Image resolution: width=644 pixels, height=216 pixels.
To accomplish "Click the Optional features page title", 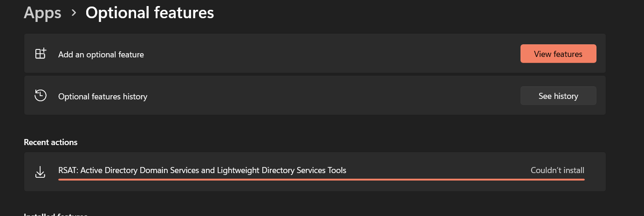I will [x=150, y=13].
